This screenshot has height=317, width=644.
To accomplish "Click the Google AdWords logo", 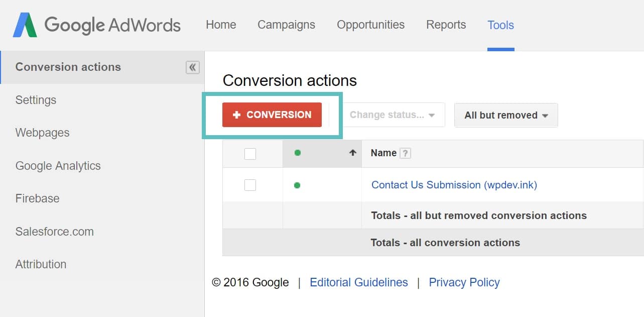I will coord(95,24).
